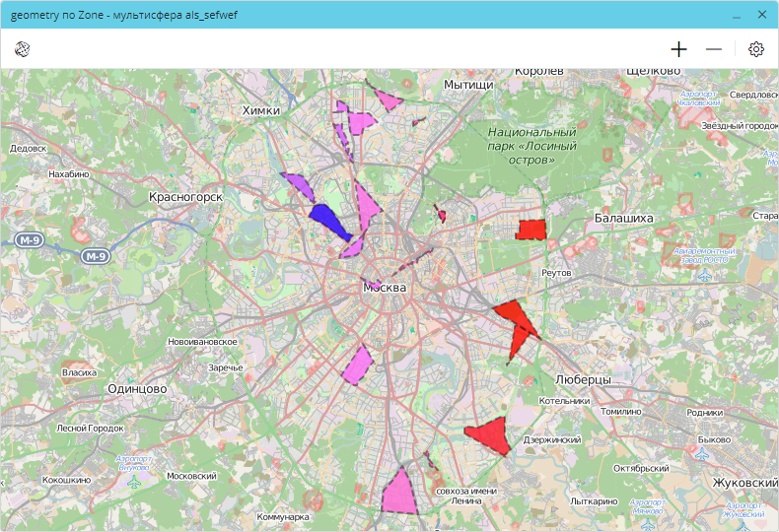Viewport: 779px width, 532px height.
Task: Click the Одинцово label on the map
Action: [136, 388]
